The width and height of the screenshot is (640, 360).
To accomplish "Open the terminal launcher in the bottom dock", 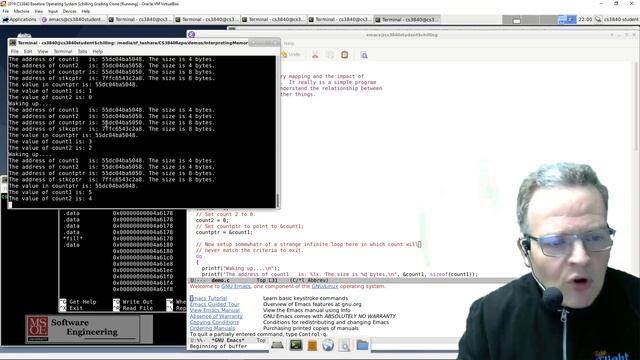I will [296, 345].
